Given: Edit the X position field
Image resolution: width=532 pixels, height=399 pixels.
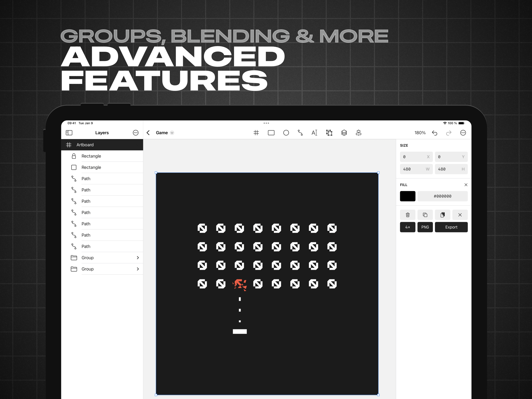Looking at the screenshot, I should [x=416, y=157].
